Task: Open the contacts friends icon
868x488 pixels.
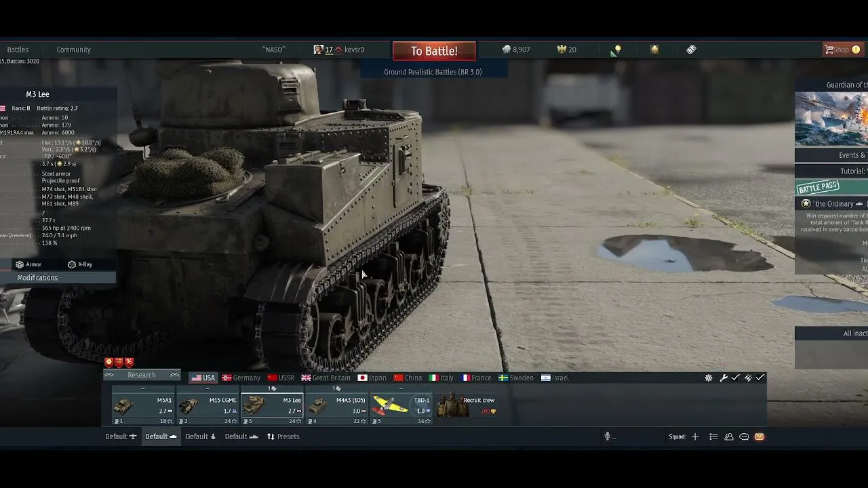Action: [x=729, y=436]
